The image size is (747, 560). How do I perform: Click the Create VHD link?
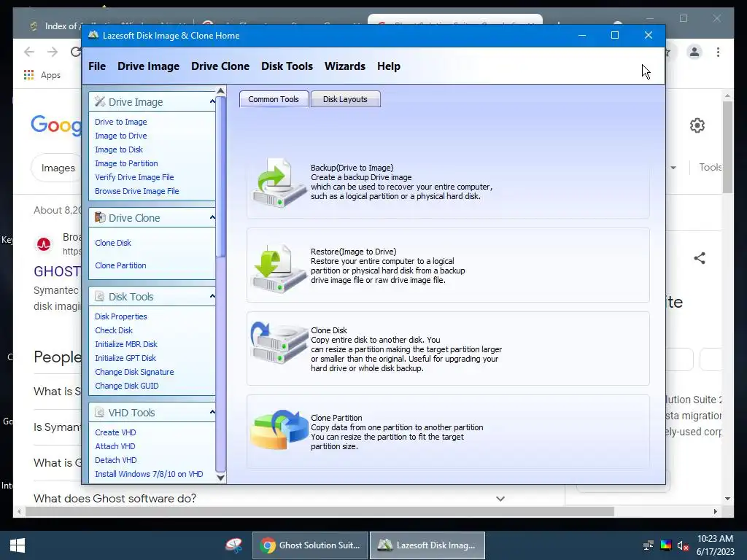pos(115,432)
